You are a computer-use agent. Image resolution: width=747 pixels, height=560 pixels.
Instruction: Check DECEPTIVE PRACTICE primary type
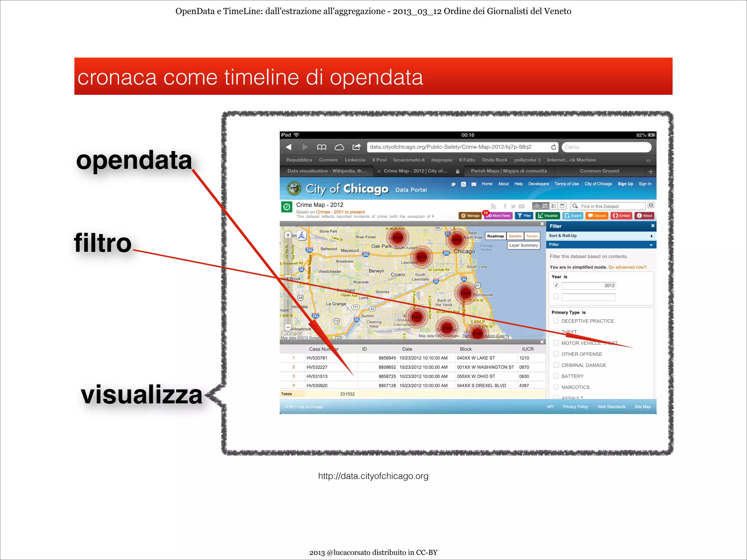(x=556, y=321)
